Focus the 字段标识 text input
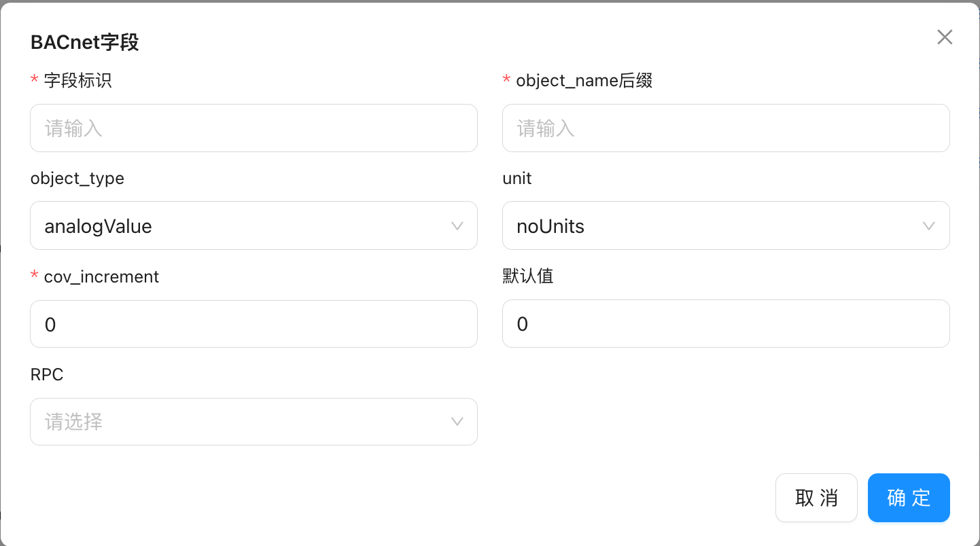980x546 pixels. [253, 128]
